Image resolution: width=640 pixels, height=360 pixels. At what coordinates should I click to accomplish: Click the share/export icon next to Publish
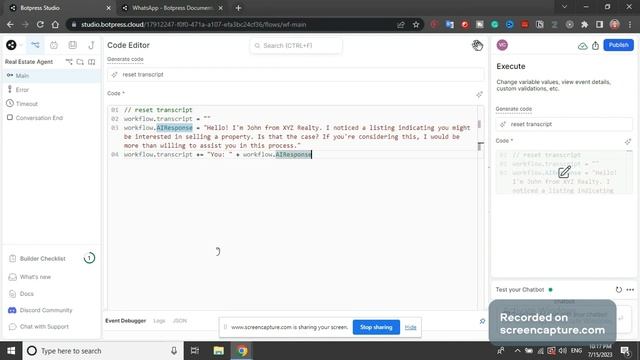pyautogui.click(x=596, y=46)
